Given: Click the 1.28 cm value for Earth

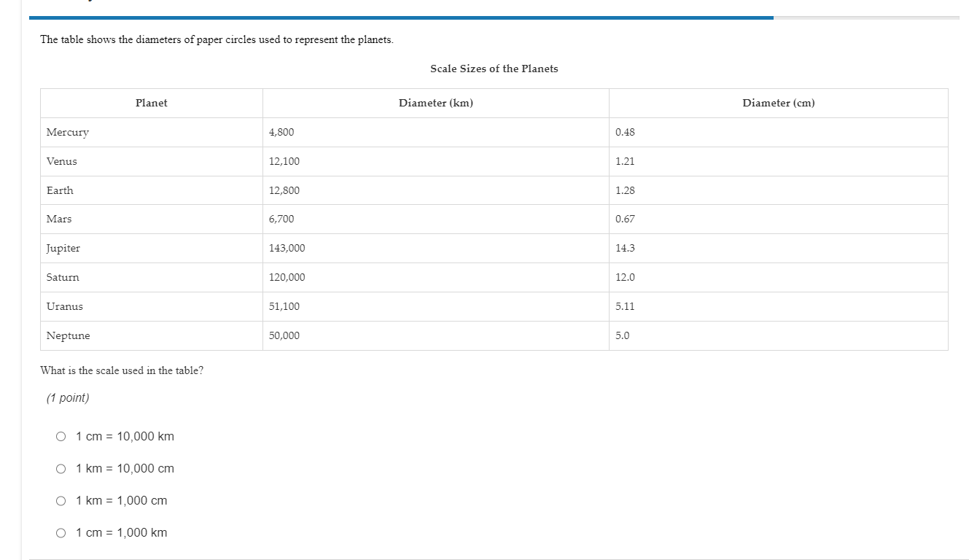Looking at the screenshot, I should pos(625,190).
